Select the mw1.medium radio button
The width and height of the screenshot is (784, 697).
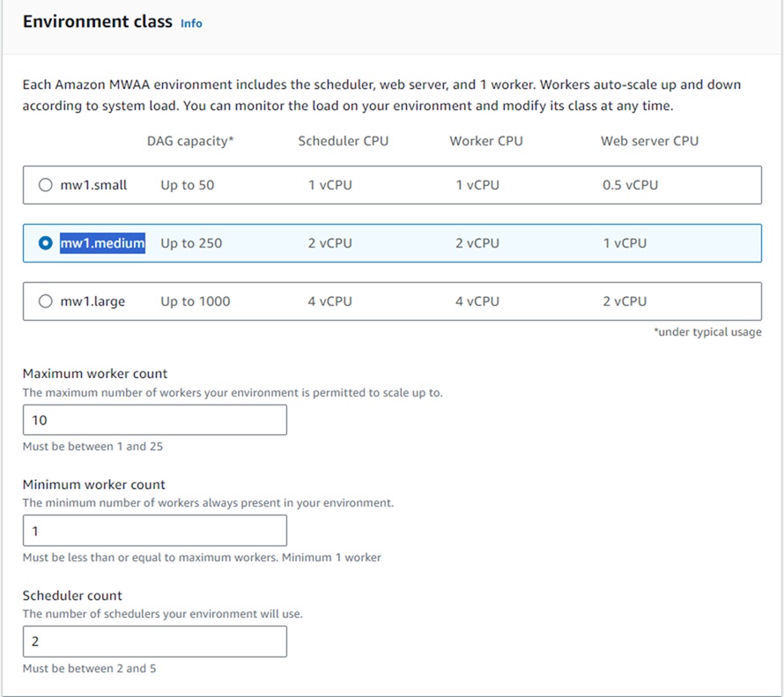[46, 243]
